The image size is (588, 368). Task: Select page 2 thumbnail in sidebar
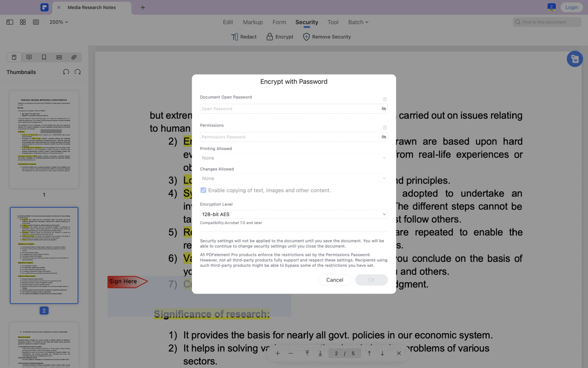44,255
